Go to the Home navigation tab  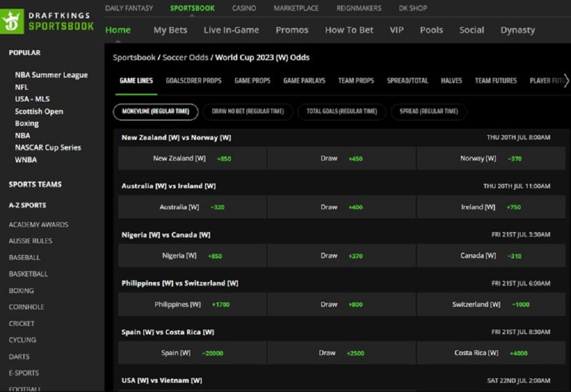[x=118, y=30]
